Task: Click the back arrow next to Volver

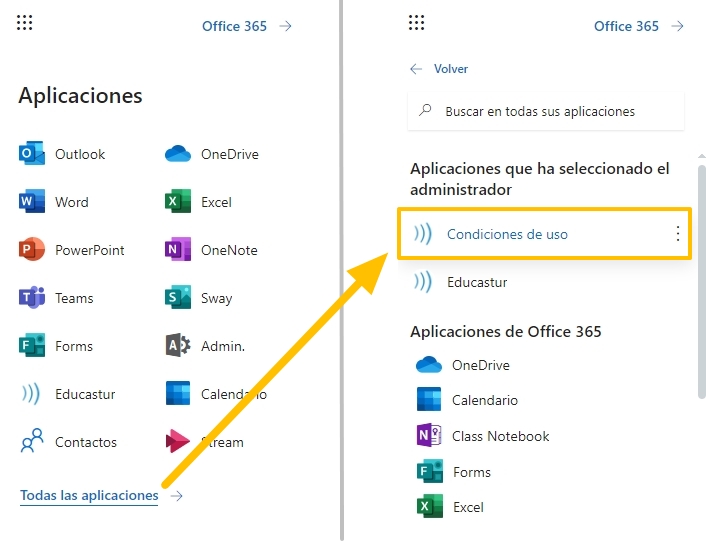Action: (x=416, y=69)
